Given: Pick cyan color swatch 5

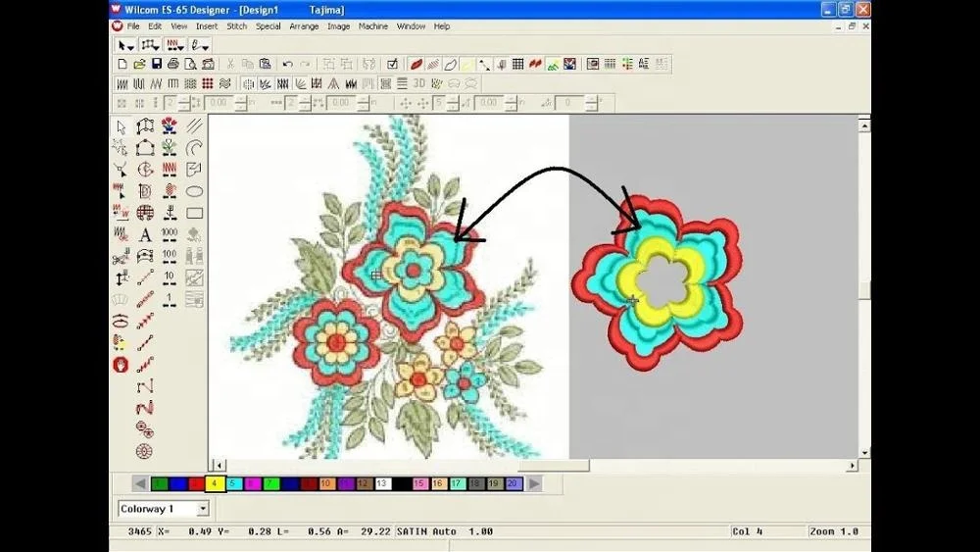Looking at the screenshot, I should pos(234,483).
